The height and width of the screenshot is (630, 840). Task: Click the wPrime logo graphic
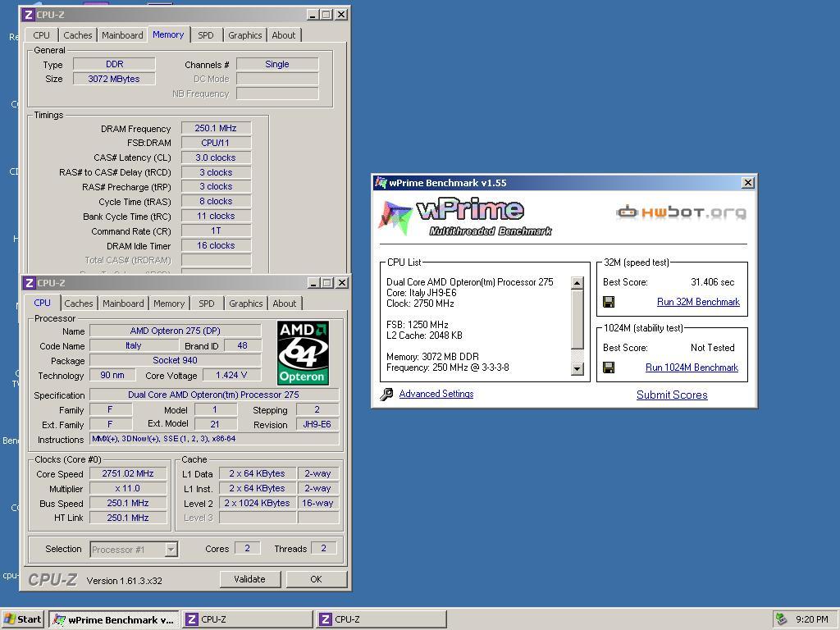tap(465, 217)
